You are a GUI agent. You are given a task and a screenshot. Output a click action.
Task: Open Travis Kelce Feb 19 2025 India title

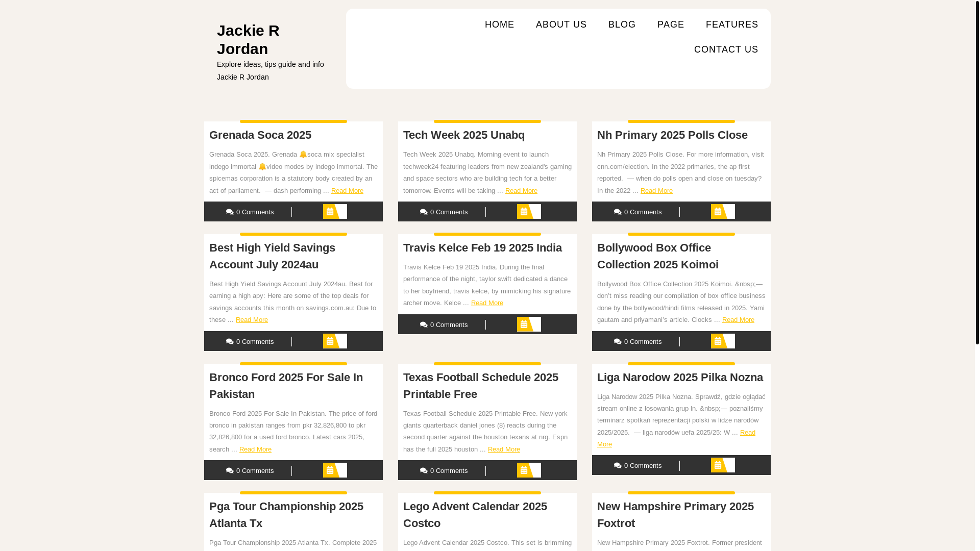click(482, 248)
